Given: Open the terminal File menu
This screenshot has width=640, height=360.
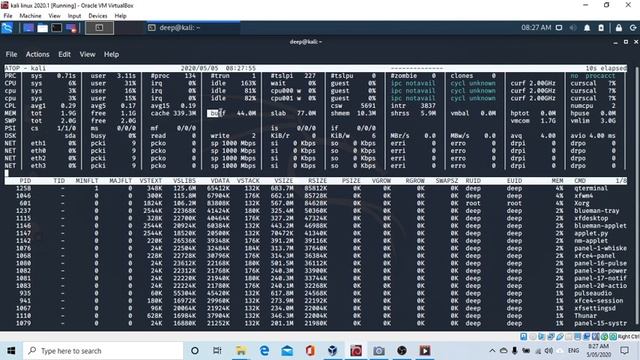Looking at the screenshot, I should click(x=11, y=54).
